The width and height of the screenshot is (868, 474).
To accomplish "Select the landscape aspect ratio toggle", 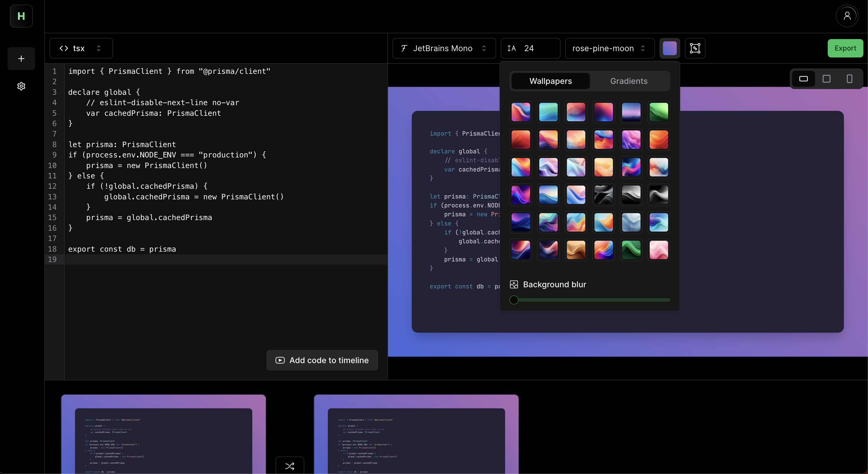I will pyautogui.click(x=803, y=79).
